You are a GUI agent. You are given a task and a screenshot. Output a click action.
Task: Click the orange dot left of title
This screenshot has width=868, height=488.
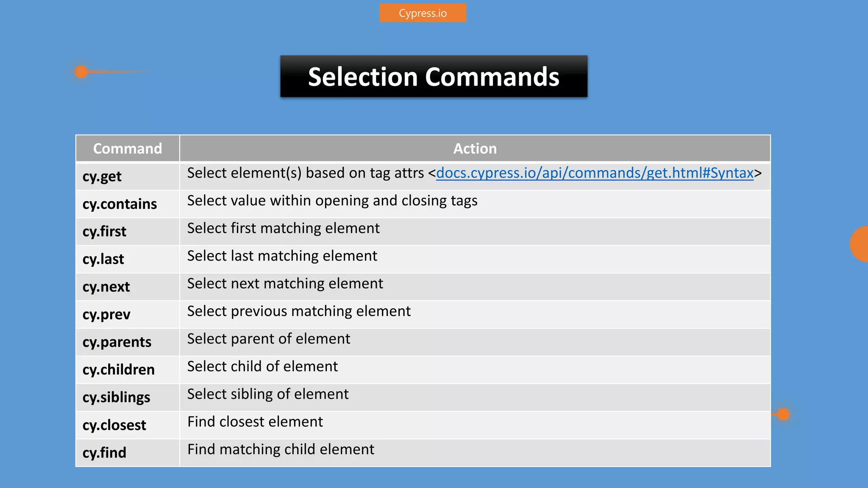point(81,72)
